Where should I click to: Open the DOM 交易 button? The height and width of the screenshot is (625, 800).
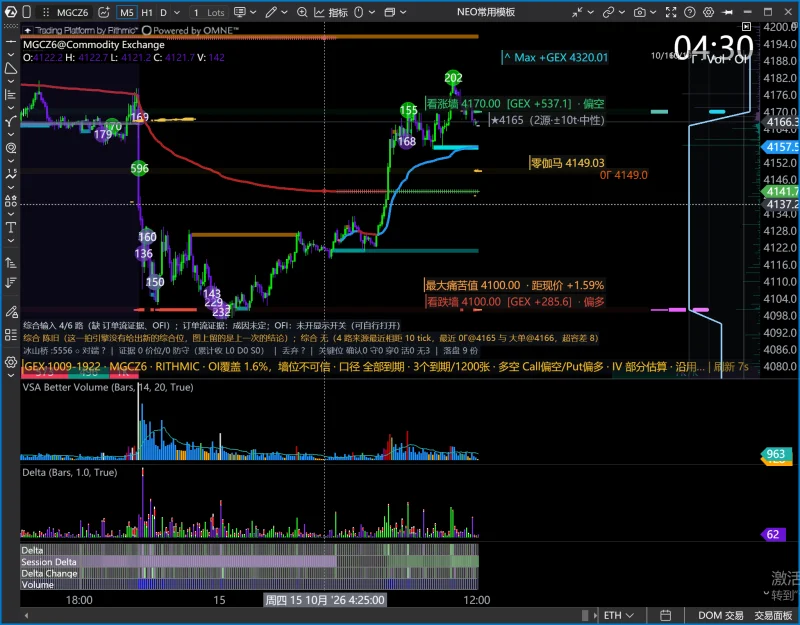coord(720,615)
